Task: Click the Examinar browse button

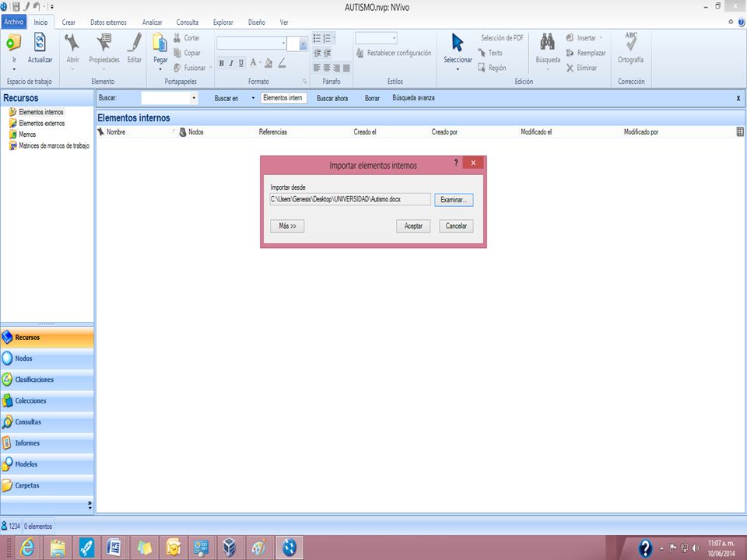Action: pyautogui.click(x=454, y=200)
